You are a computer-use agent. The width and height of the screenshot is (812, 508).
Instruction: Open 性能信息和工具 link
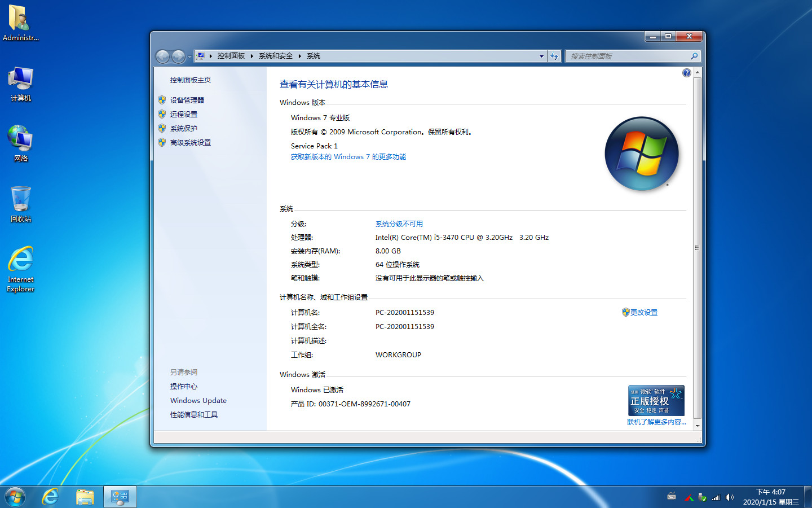point(194,415)
